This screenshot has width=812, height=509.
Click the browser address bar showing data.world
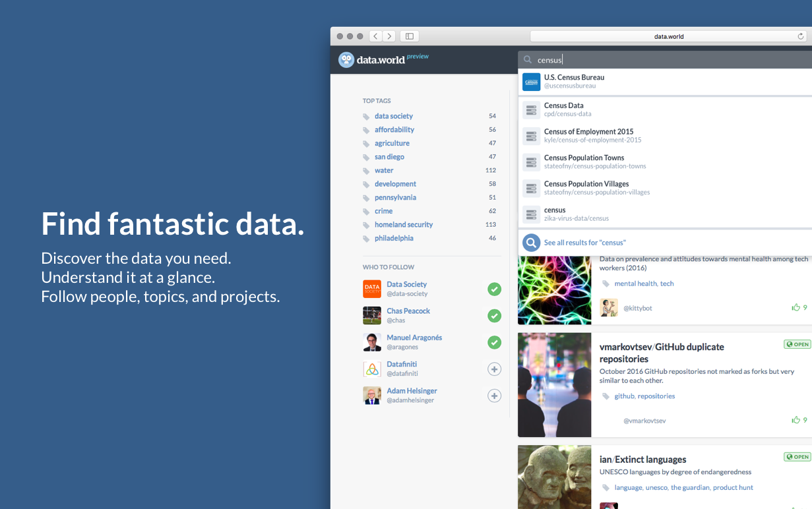669,36
